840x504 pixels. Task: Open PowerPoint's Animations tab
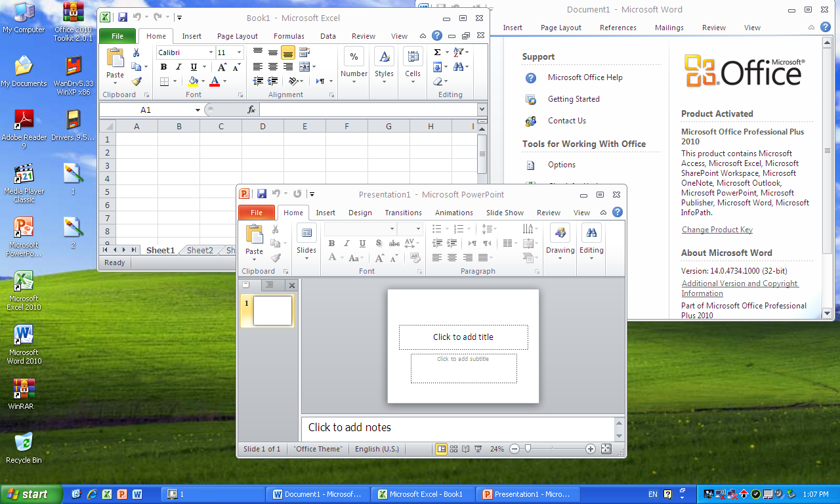tap(453, 213)
